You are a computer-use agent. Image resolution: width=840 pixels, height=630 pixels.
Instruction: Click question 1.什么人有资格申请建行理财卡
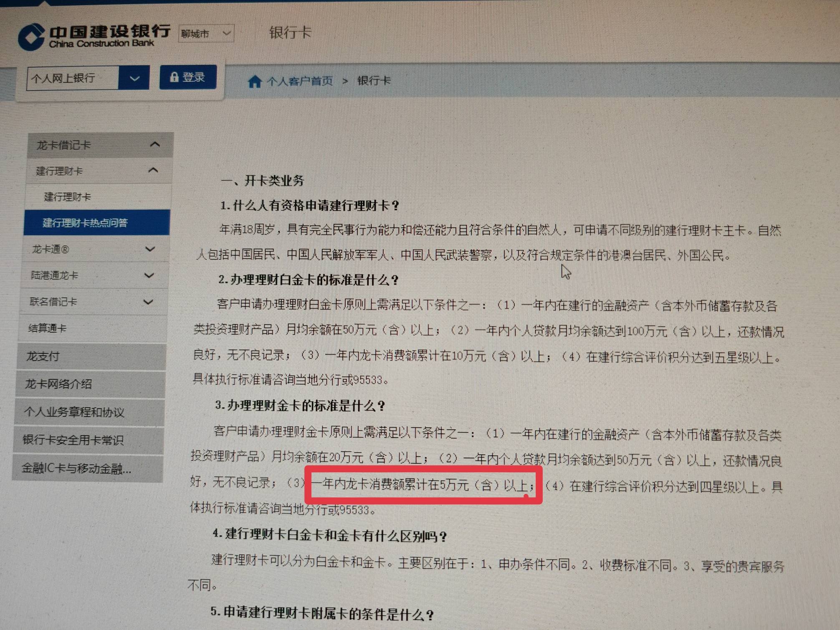coord(309,205)
